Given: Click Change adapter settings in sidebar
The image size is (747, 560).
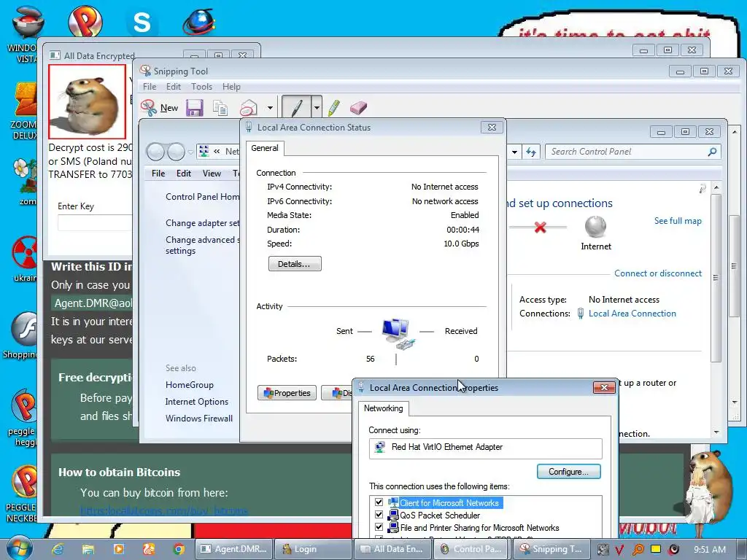Looking at the screenshot, I should (203, 223).
